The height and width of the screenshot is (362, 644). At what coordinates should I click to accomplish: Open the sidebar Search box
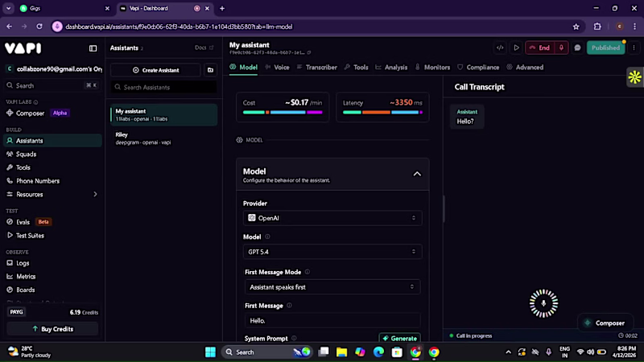pos(52,85)
